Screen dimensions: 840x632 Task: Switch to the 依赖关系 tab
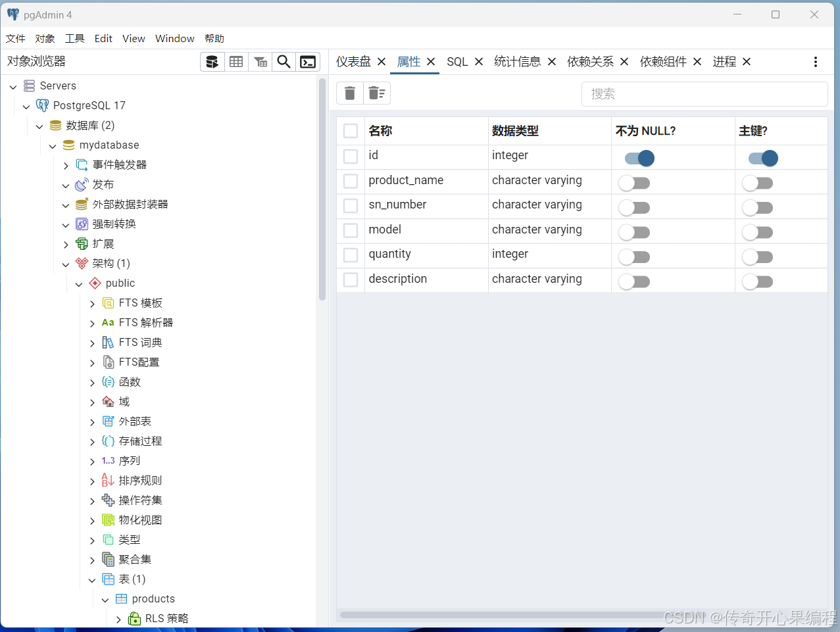pos(590,61)
